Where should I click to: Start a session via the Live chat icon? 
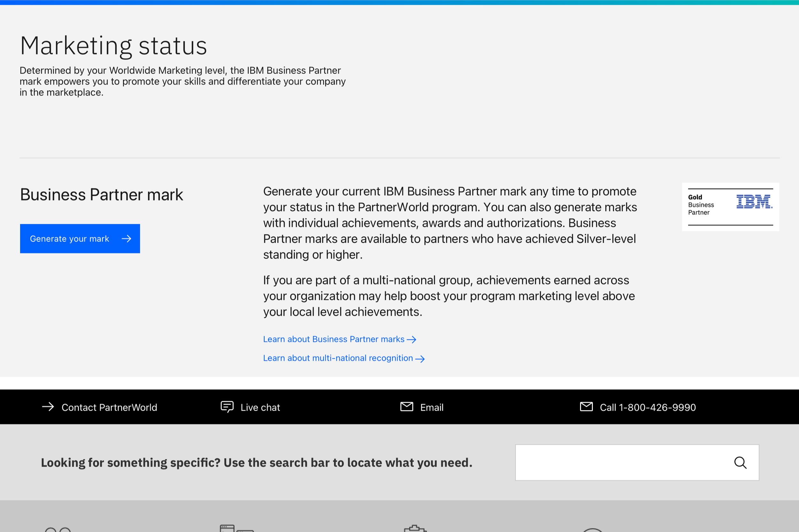tap(227, 407)
